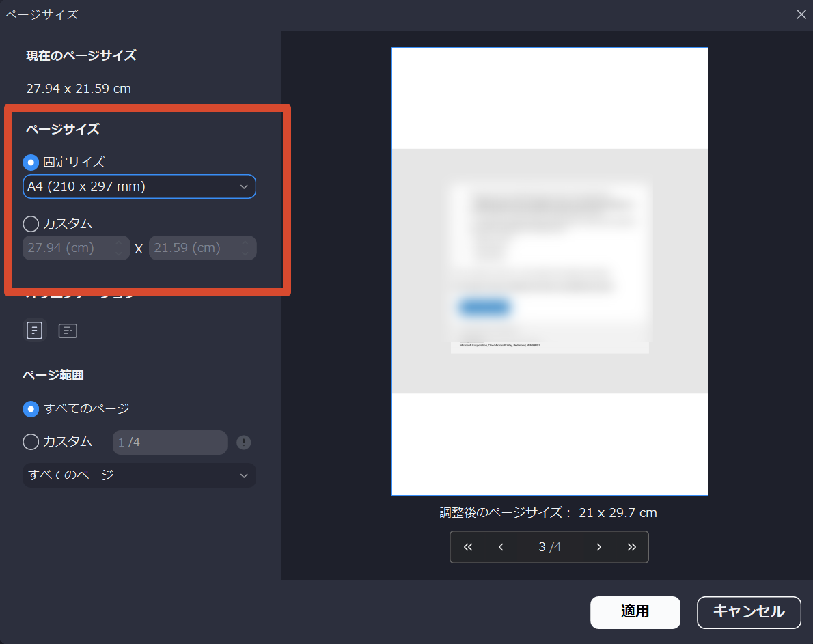Select カスタム radio under ページサイズ
Screen dimensions: 813x644
click(31, 224)
